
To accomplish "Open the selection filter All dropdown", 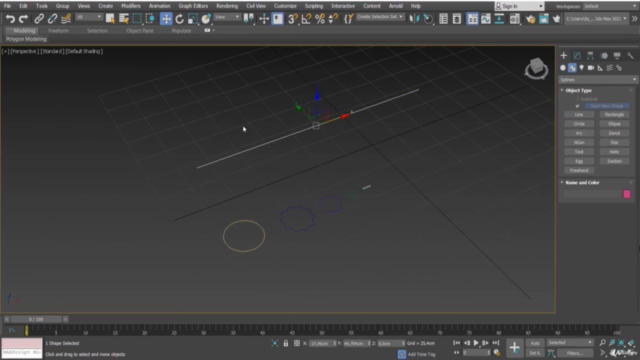I will tap(89, 17).
